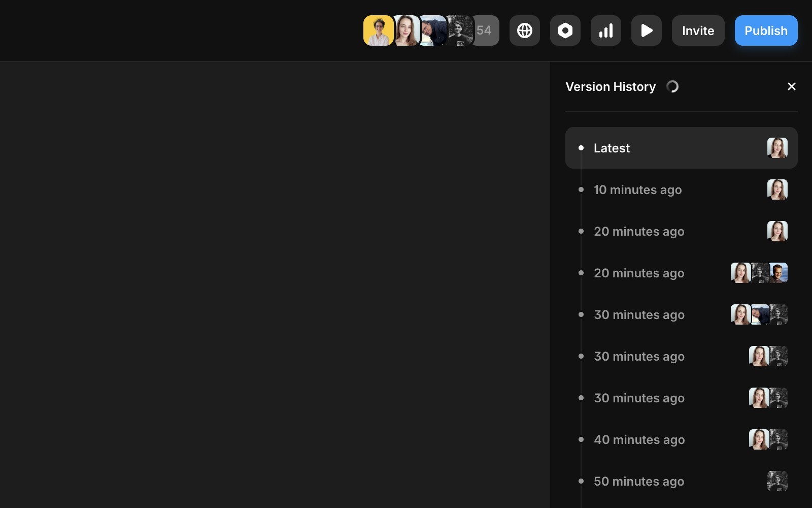Select the 50 minutes ago version

[x=681, y=481]
